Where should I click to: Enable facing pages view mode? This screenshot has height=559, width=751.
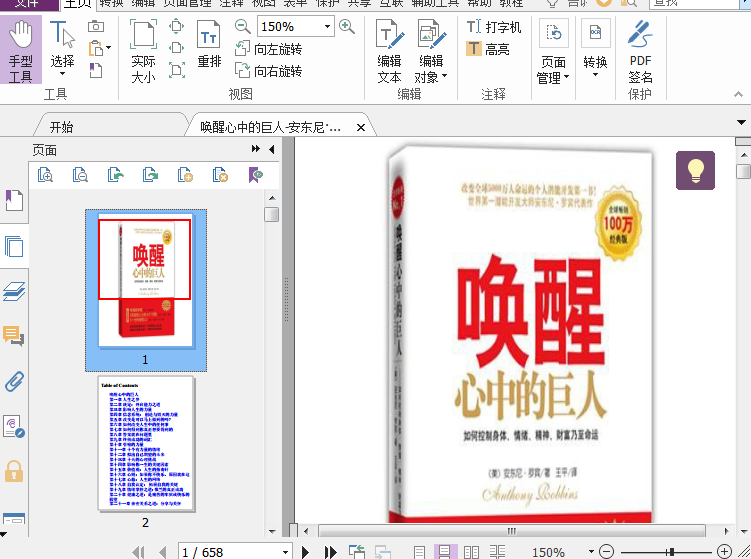pyautogui.click(x=471, y=552)
